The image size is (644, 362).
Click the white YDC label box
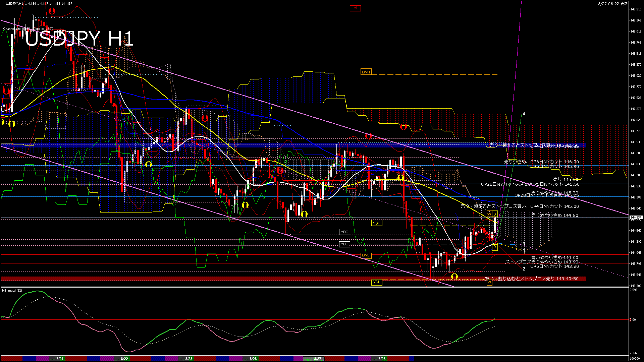coord(344,232)
